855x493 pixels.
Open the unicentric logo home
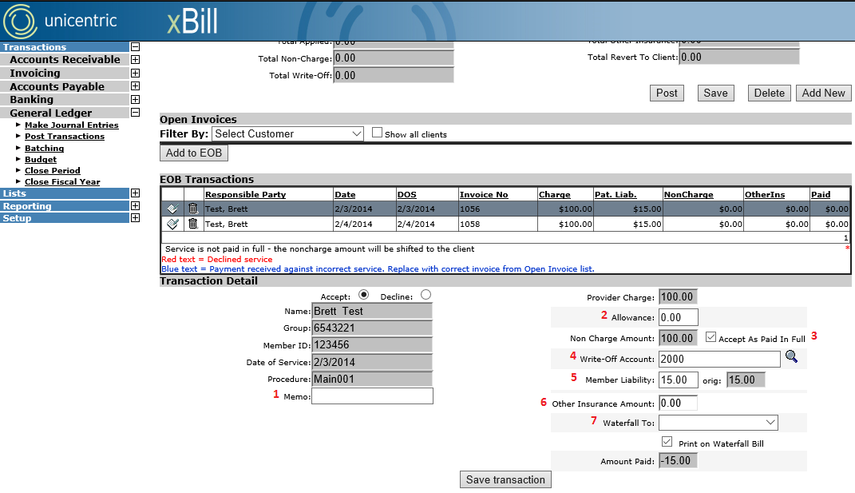tap(60, 21)
